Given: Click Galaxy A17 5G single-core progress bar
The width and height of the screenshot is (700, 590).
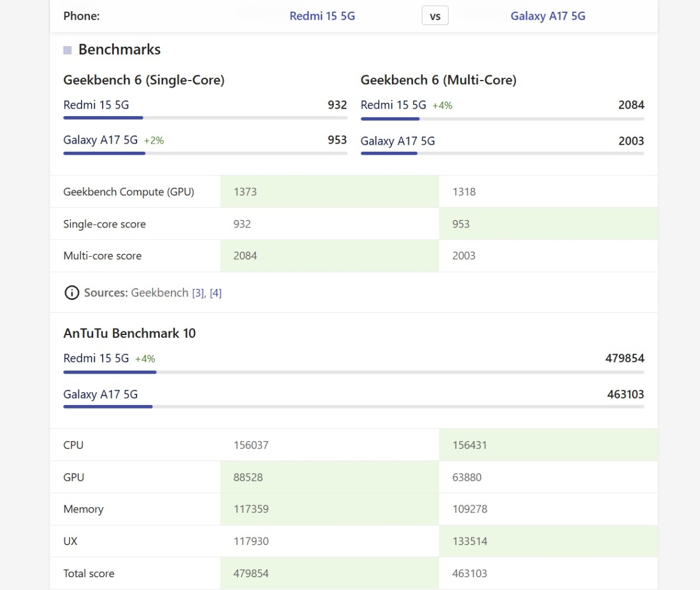Looking at the screenshot, I should tap(205, 153).
